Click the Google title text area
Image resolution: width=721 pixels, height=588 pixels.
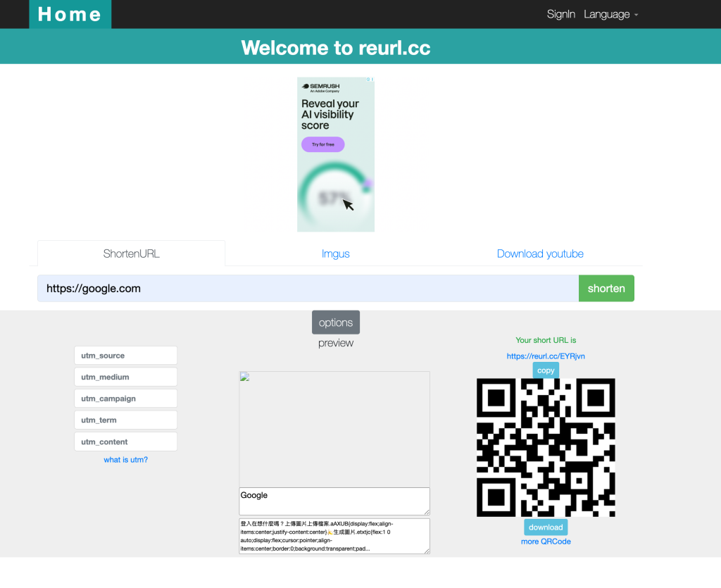click(334, 501)
